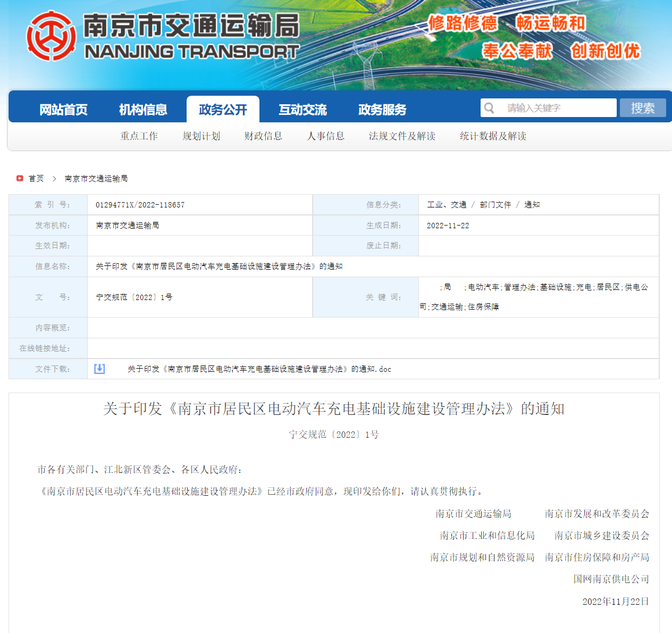Image resolution: width=672 pixels, height=633 pixels.
Task: Switch to the 机构信息 tab
Action: pyautogui.click(x=143, y=110)
